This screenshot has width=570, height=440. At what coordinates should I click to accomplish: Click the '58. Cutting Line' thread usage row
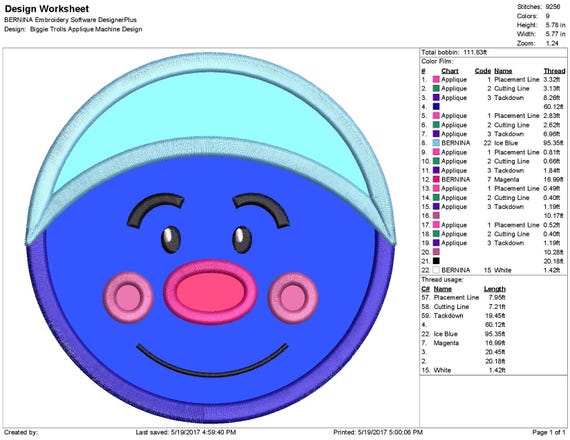pos(463,307)
